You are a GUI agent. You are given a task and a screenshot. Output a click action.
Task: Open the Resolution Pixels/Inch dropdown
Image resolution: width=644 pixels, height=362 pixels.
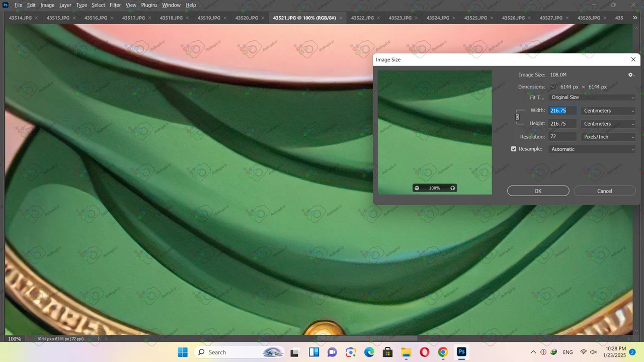coord(608,137)
